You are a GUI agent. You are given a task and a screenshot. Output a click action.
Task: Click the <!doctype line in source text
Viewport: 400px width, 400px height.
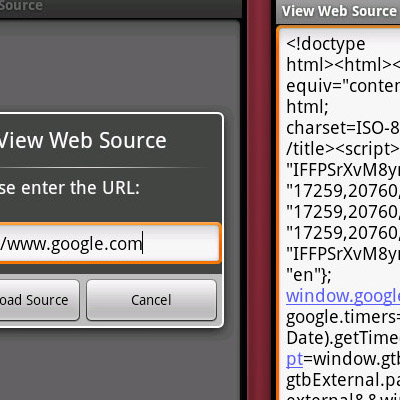click(x=326, y=44)
